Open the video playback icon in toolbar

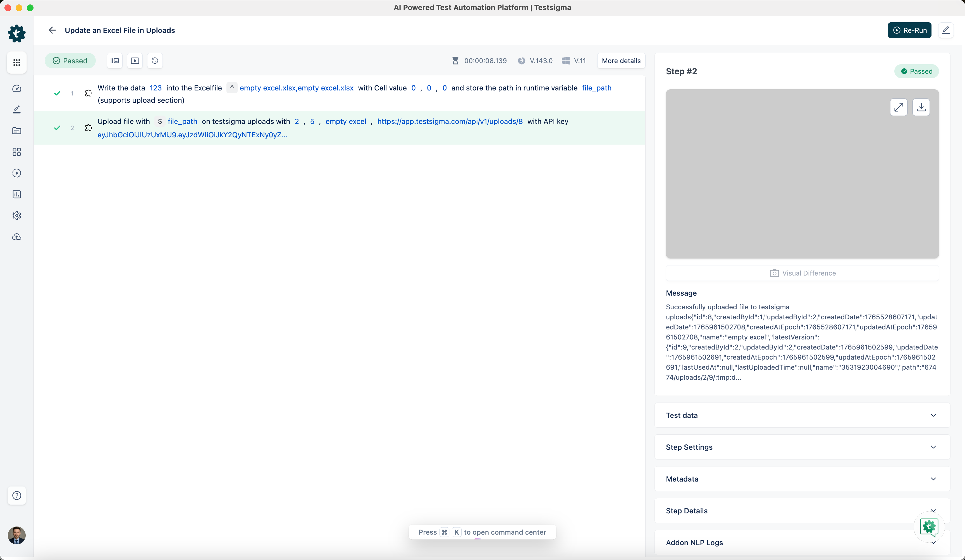(x=135, y=61)
